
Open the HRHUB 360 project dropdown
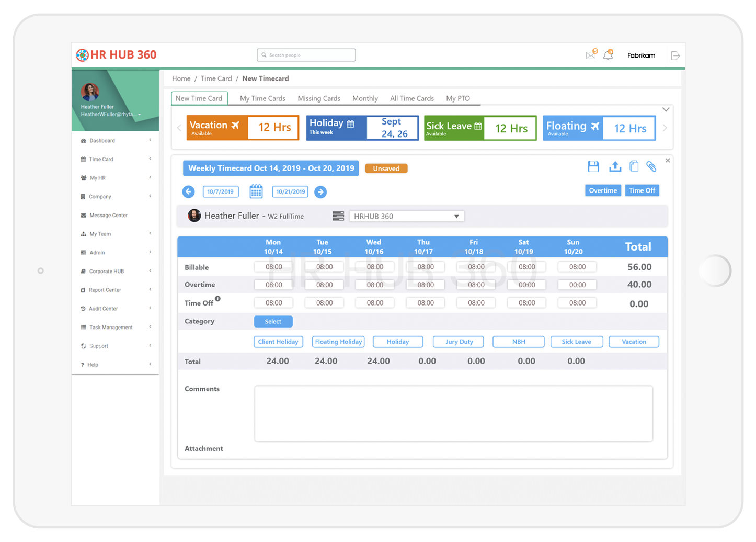point(406,216)
